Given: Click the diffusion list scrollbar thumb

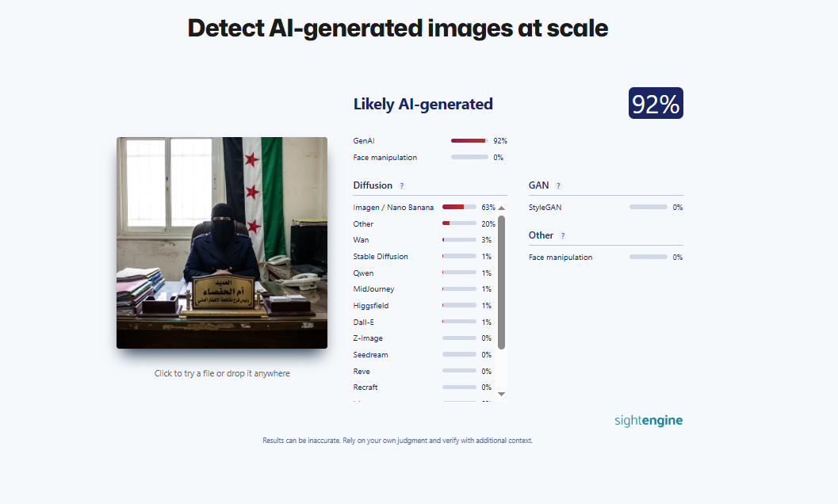Looking at the screenshot, I should [501, 281].
